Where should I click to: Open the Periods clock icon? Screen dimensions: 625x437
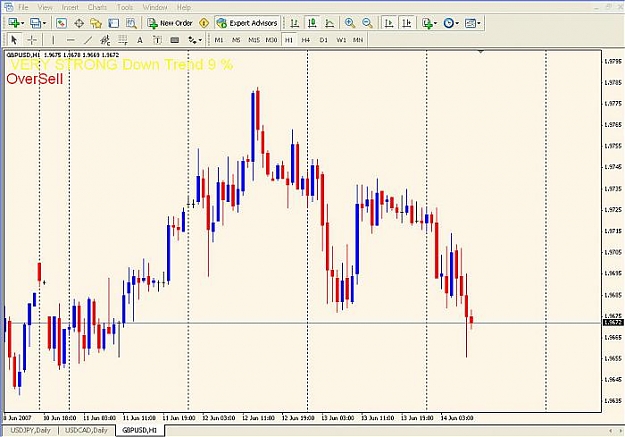tap(449, 23)
